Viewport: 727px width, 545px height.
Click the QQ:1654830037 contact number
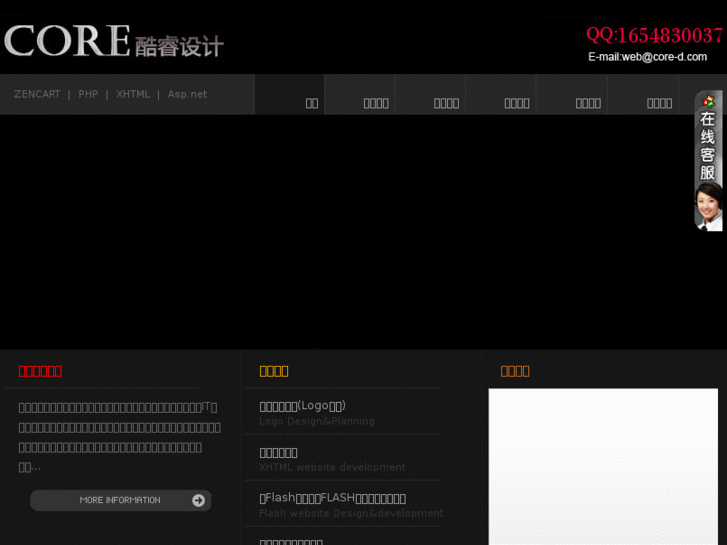coord(654,35)
